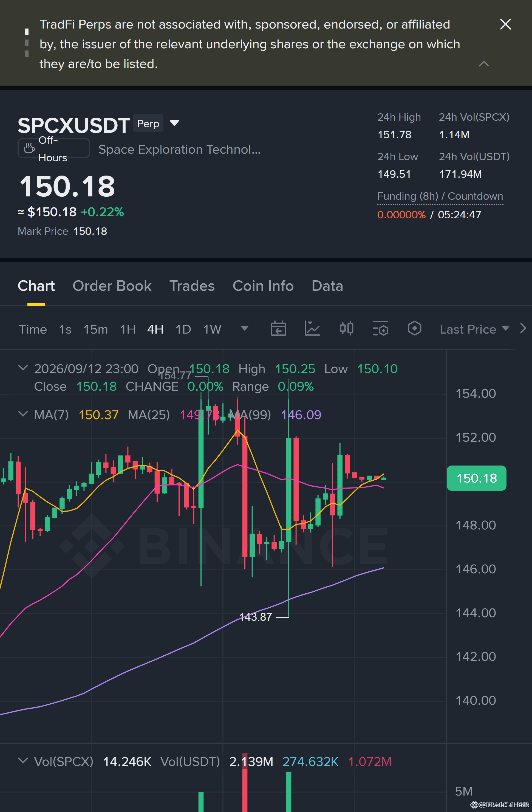Image resolution: width=532 pixels, height=812 pixels.
Task: Open the calendar jump-to-date icon
Action: click(x=278, y=329)
